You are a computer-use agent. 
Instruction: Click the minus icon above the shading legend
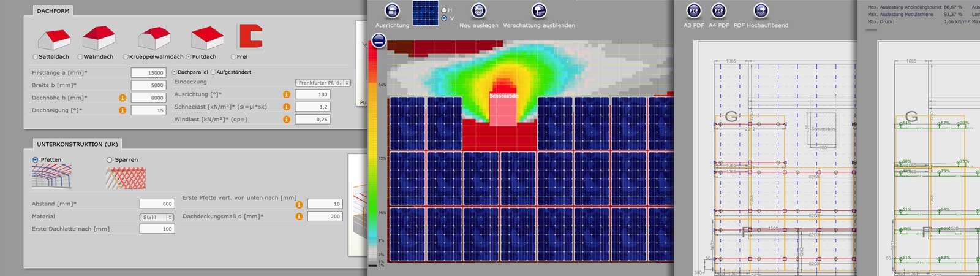pyautogui.click(x=379, y=41)
